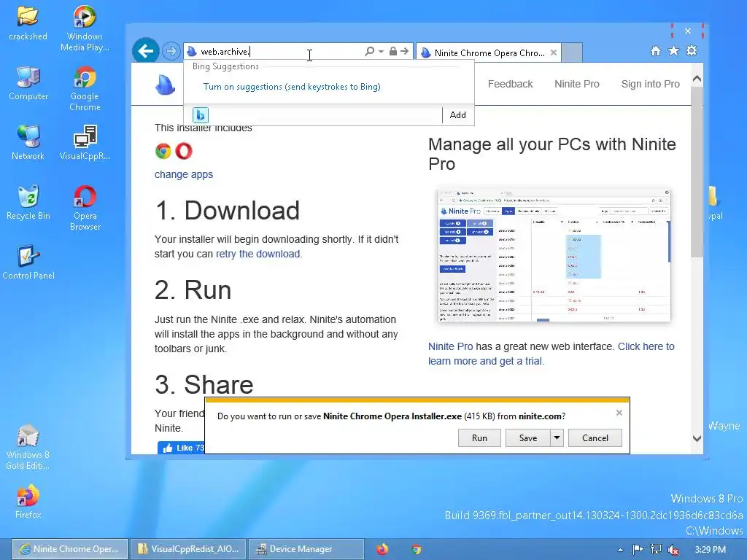Click the muted volume tray icon

[673, 550]
